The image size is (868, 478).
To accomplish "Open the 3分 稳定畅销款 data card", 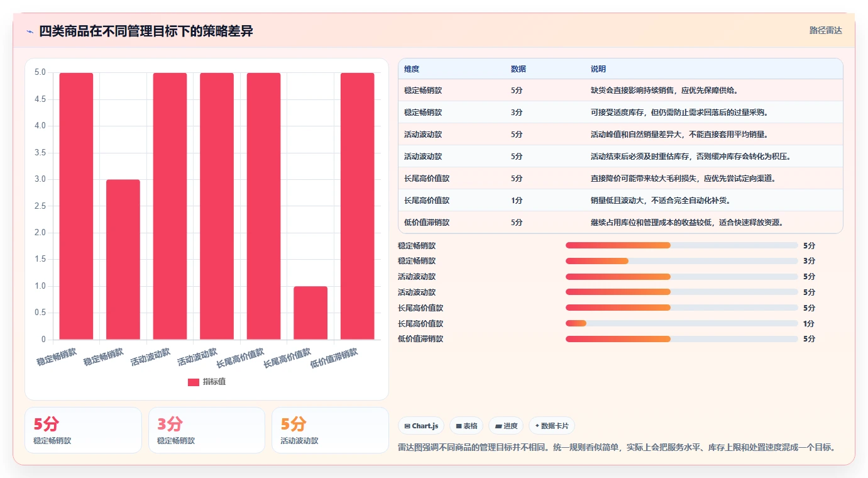I will pos(207,430).
